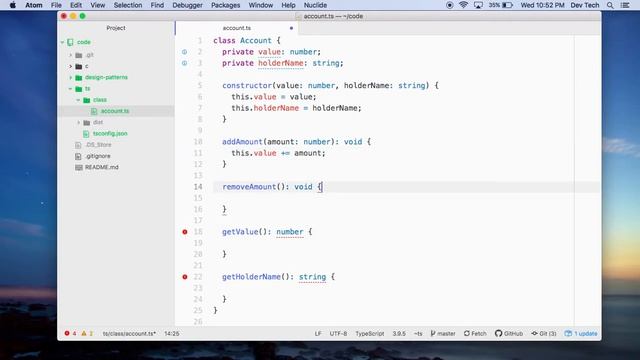Open the Selection menu
Image resolution: width=640 pixels, height=360 pixels.
coord(128,5)
